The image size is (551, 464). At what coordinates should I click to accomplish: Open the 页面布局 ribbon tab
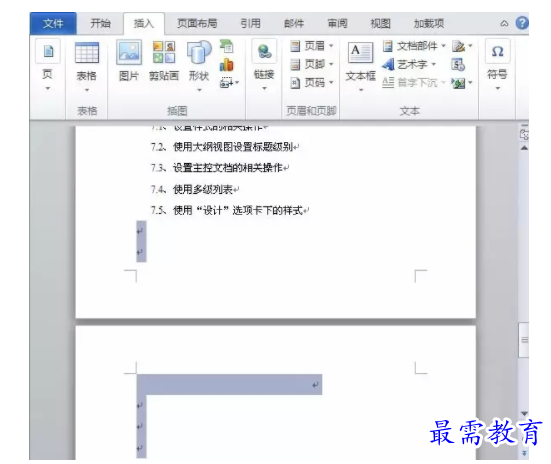197,24
